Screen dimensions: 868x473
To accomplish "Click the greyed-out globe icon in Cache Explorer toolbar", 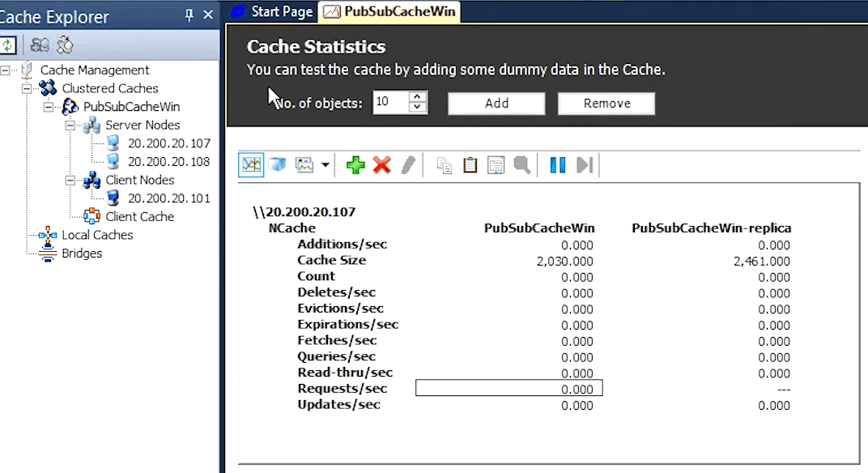I will click(65, 45).
